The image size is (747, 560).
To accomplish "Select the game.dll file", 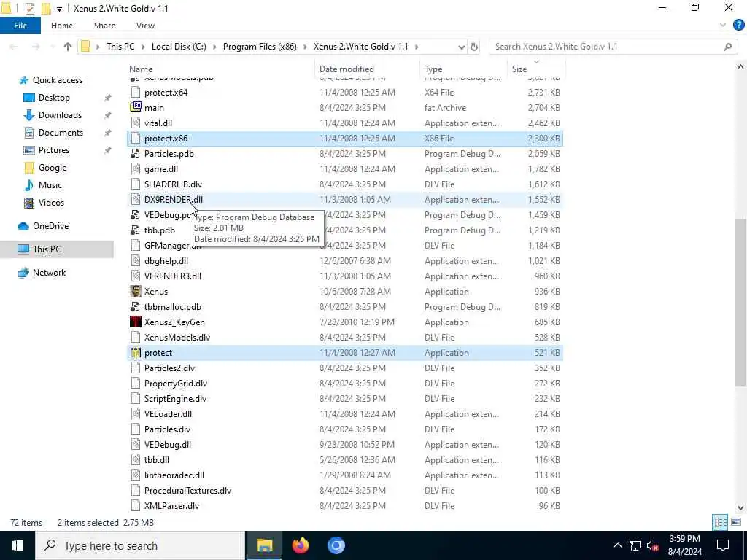I will pos(345,169).
